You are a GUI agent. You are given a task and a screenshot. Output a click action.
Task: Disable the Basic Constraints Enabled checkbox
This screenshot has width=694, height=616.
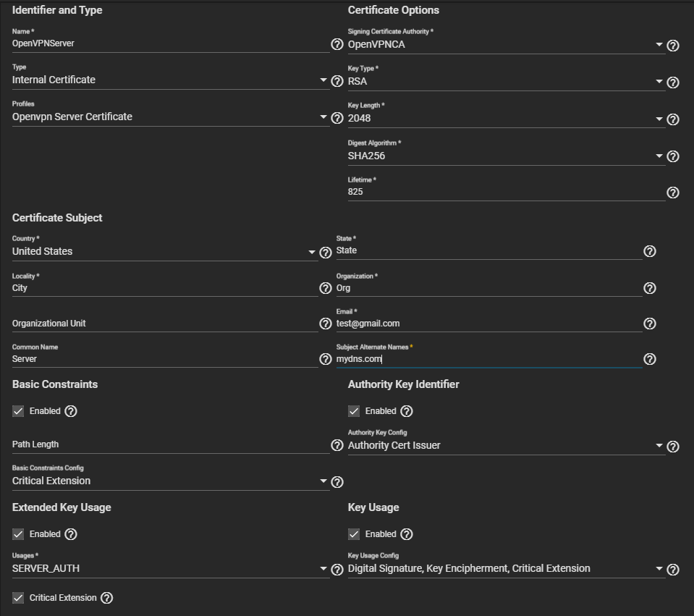pyautogui.click(x=18, y=411)
